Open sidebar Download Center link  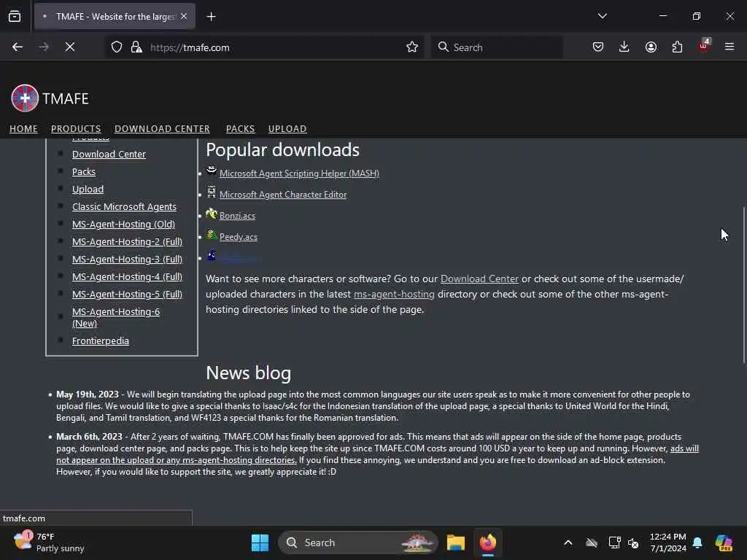tap(109, 155)
